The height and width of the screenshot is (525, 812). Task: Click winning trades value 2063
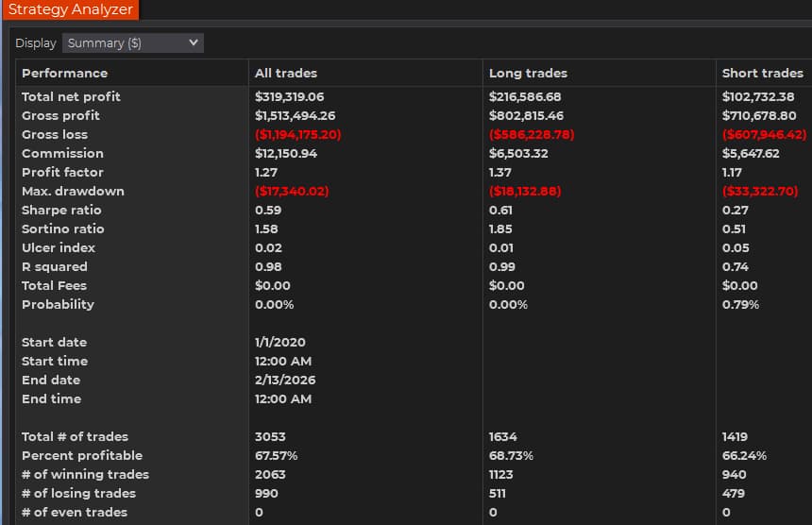coord(270,474)
